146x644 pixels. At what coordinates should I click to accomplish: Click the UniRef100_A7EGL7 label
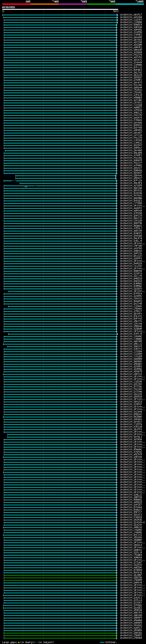point(131,228)
